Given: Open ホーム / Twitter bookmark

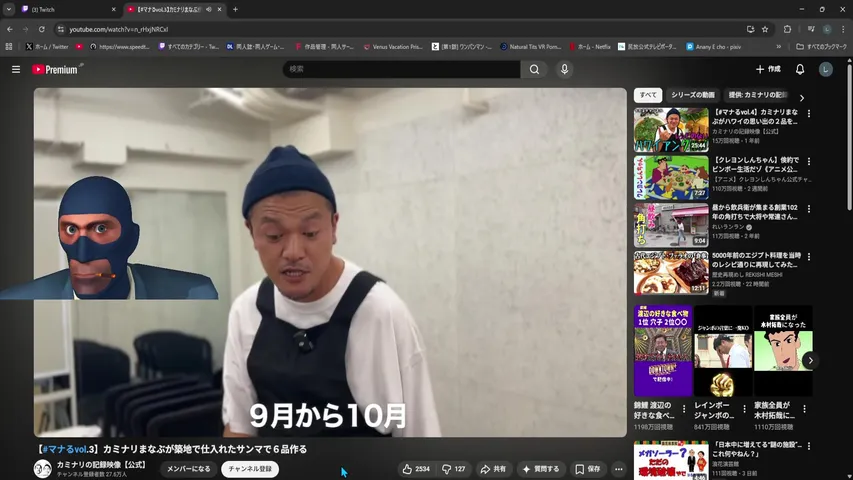Looking at the screenshot, I should point(47,47).
